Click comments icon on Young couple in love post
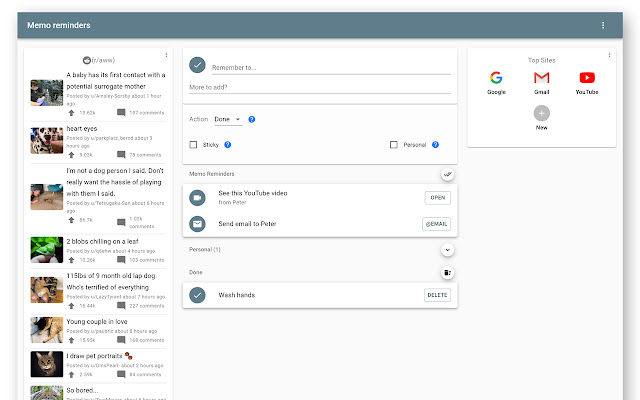Image resolution: width=640 pixels, height=400 pixels. coord(121,340)
